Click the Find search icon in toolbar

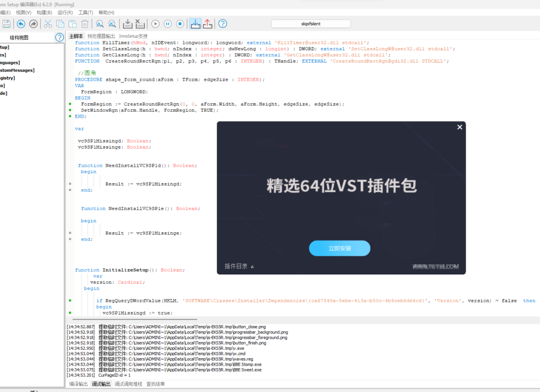click(x=99, y=24)
